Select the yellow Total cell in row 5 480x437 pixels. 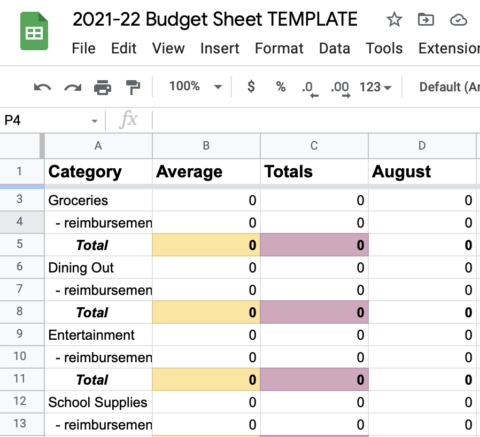tap(206, 245)
